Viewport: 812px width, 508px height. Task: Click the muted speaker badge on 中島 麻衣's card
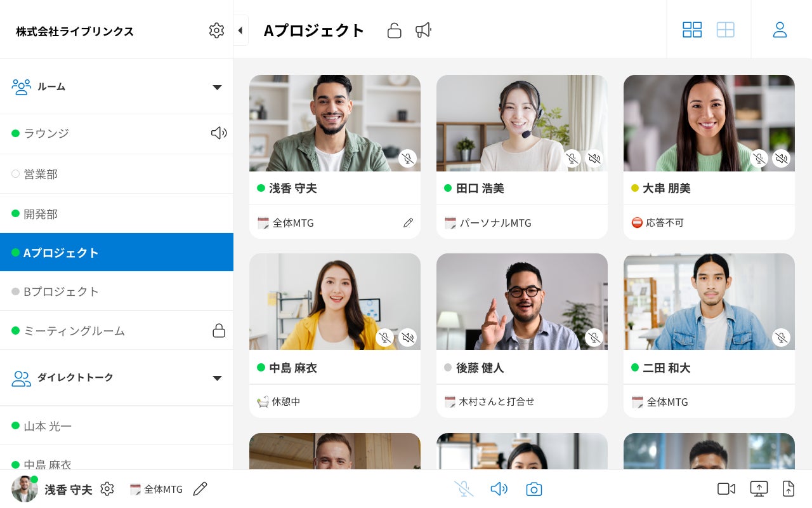coord(407,337)
